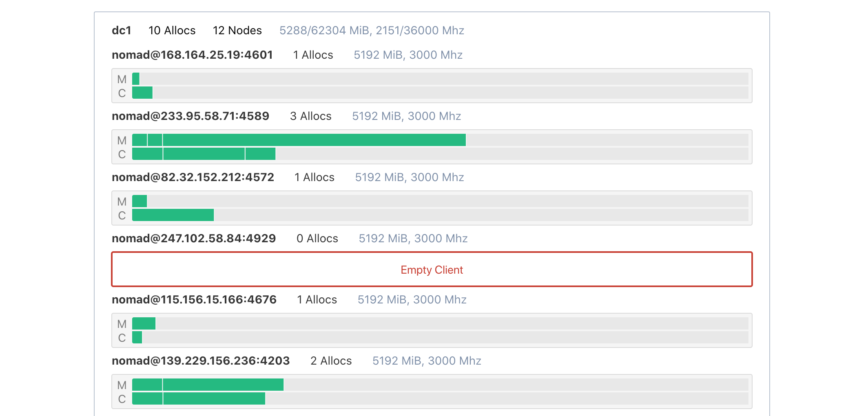Select memory allocation of node 168.164.25.19
The height and width of the screenshot is (416, 868).
[136, 79]
